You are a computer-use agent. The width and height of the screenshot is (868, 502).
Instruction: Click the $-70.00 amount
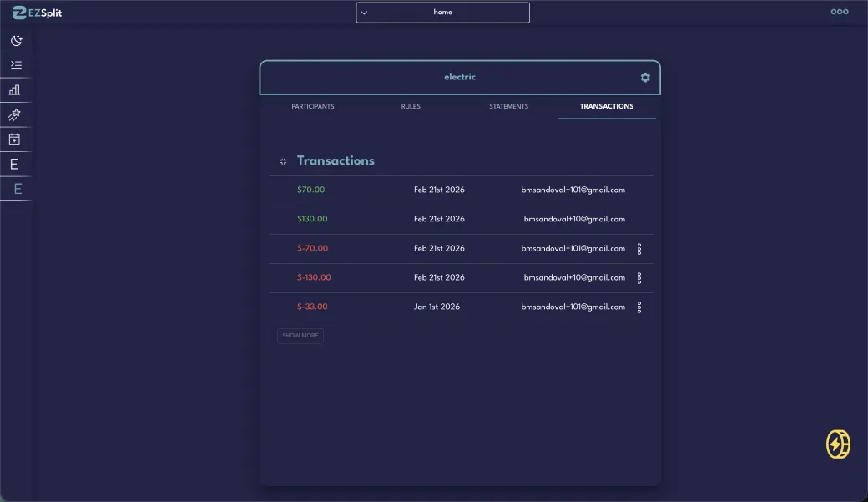click(x=312, y=248)
